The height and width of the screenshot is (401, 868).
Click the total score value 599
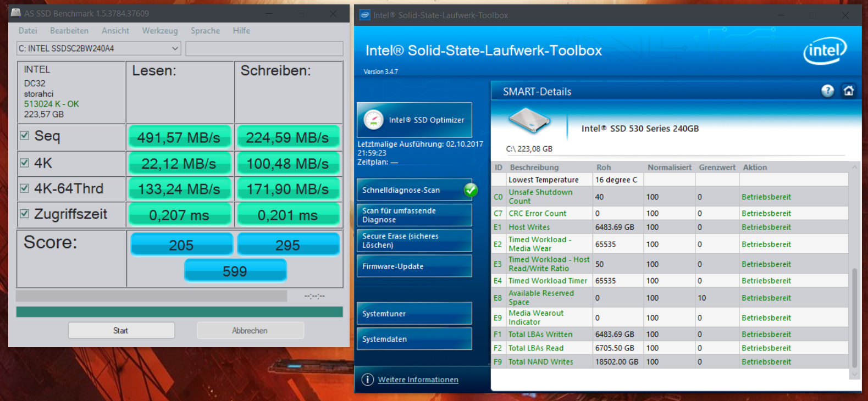[235, 271]
